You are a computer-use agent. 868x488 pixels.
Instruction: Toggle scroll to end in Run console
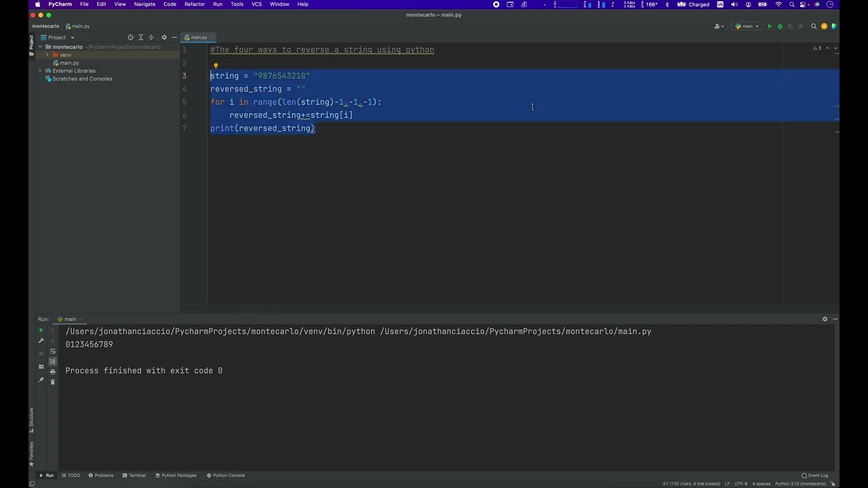pos(53,361)
